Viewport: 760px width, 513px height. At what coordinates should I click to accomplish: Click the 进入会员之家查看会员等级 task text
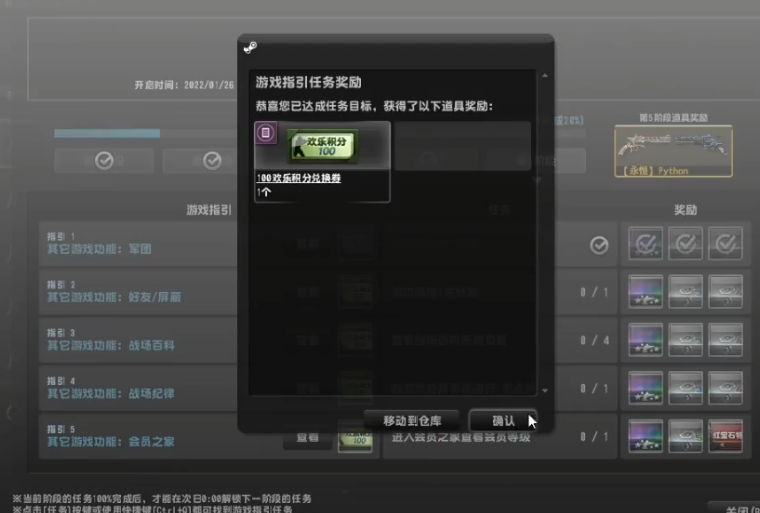[460, 437]
